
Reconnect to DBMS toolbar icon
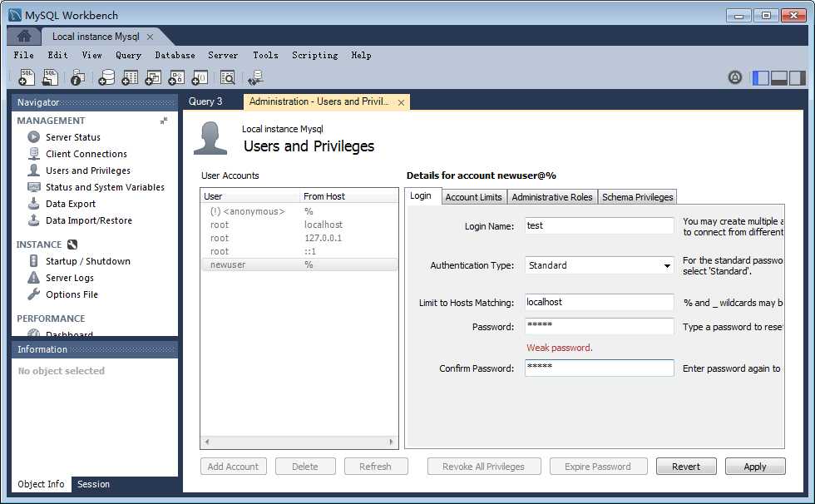pos(255,77)
